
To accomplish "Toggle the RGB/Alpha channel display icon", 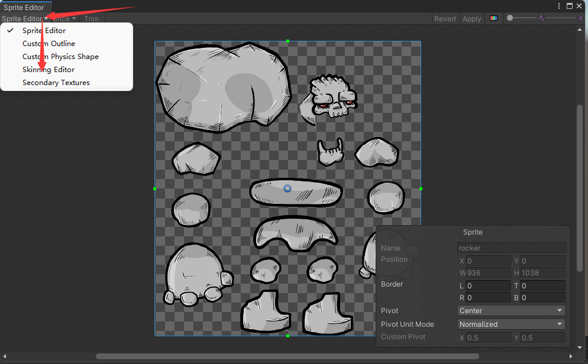I will (x=493, y=18).
